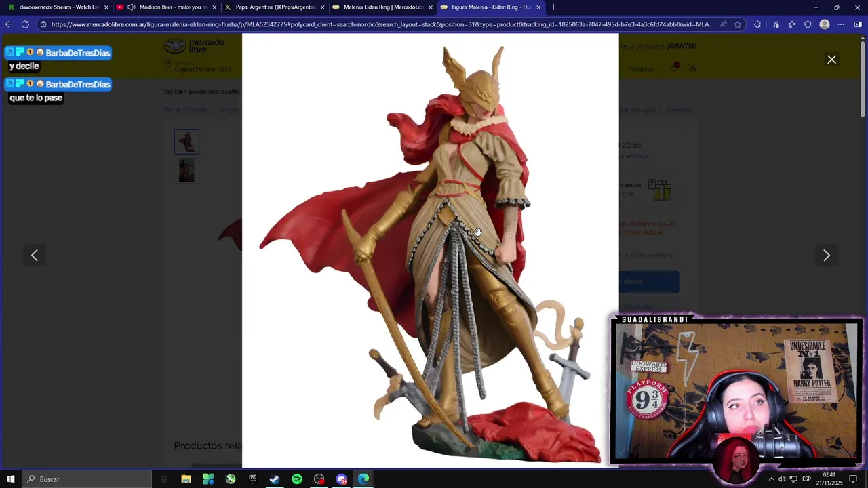Open Microsoft Edge taskbar icon
The height and width of the screenshot is (488, 868).
[x=363, y=479]
